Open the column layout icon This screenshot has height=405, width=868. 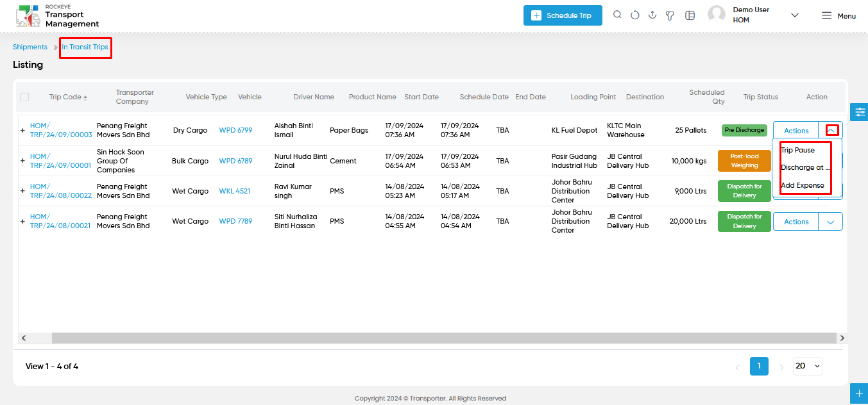(x=690, y=15)
